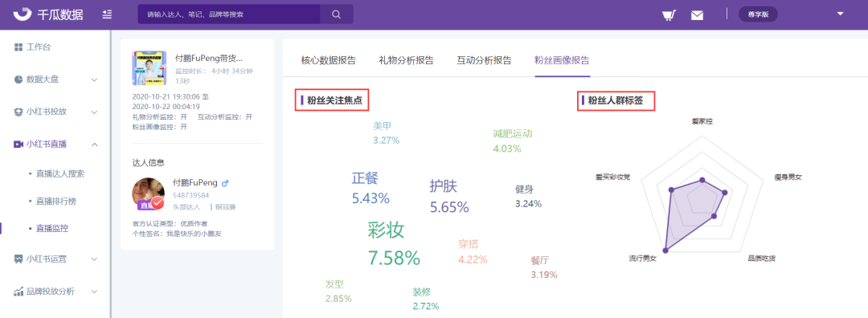The image size is (868, 318).
Task: Select 直播排行榜 in the sidebar
Action: pos(56,201)
